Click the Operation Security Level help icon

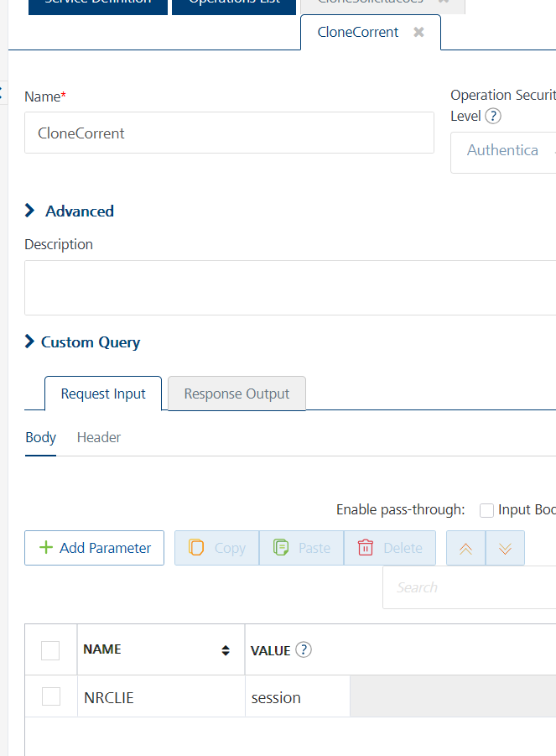point(494,116)
